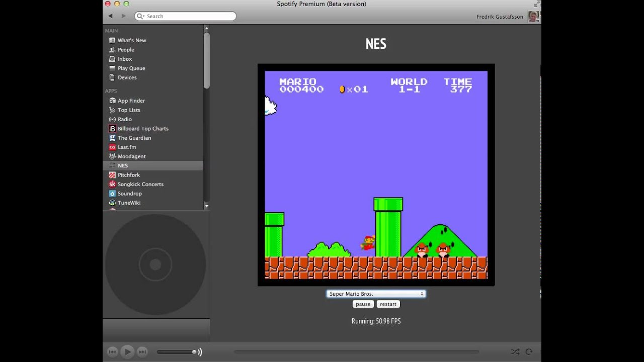Open What's New icon in sidebar
This screenshot has width=644, height=362.
112,40
